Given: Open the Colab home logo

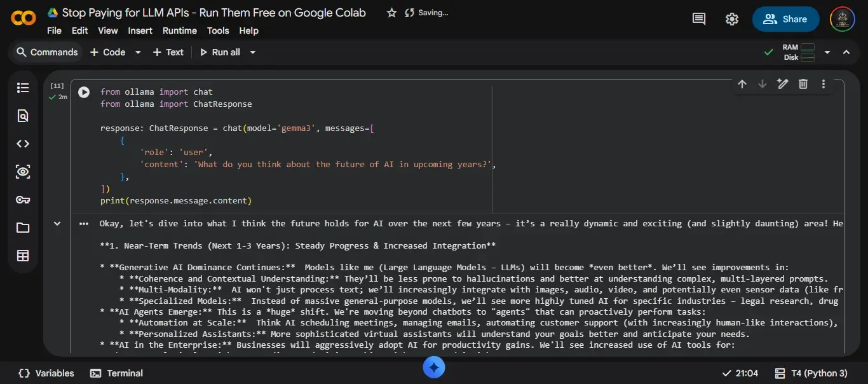Looking at the screenshot, I should [24, 18].
